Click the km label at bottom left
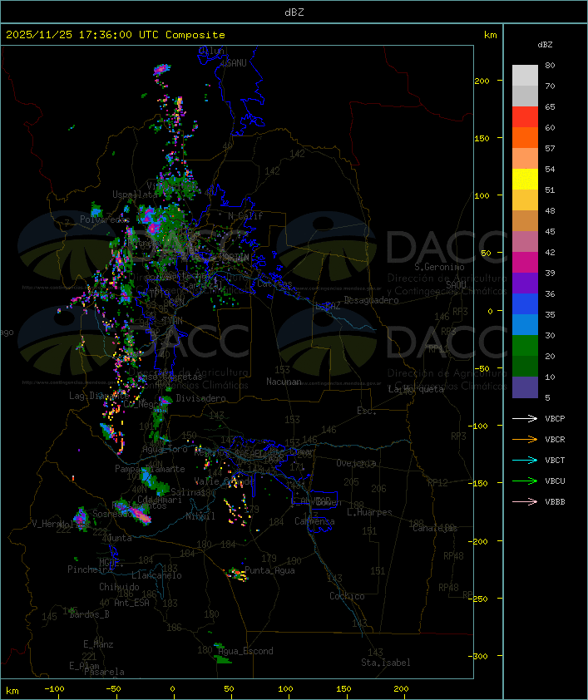Viewport: 588px width, 700px height. click(x=12, y=691)
